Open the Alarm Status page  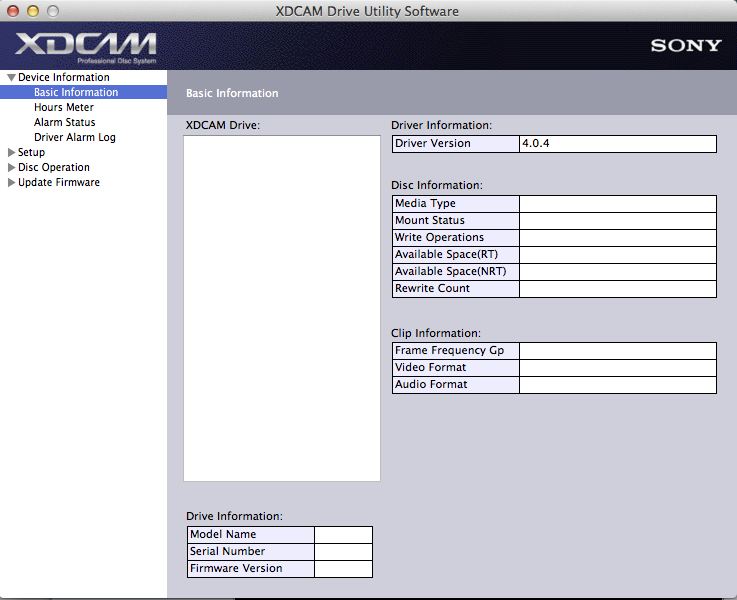pyautogui.click(x=64, y=122)
